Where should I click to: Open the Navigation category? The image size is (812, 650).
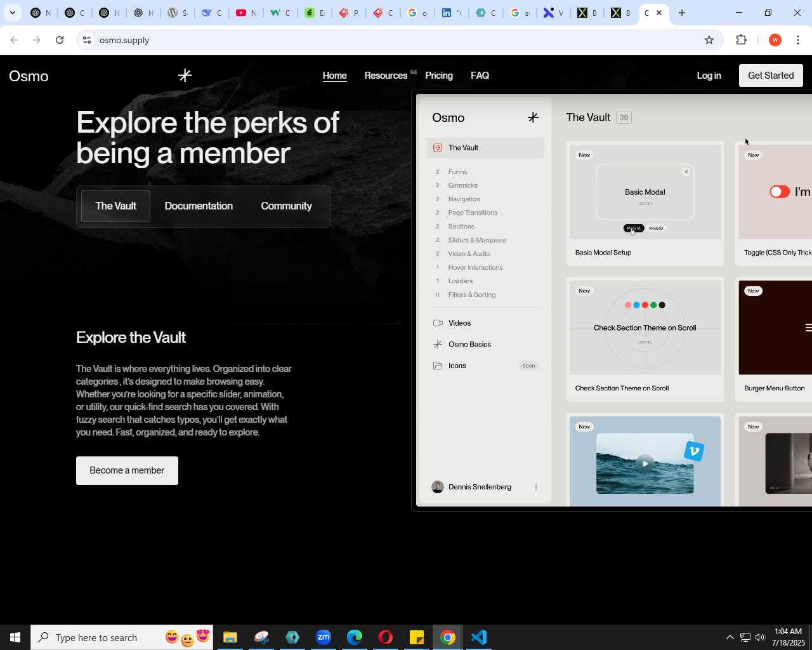pos(464,199)
